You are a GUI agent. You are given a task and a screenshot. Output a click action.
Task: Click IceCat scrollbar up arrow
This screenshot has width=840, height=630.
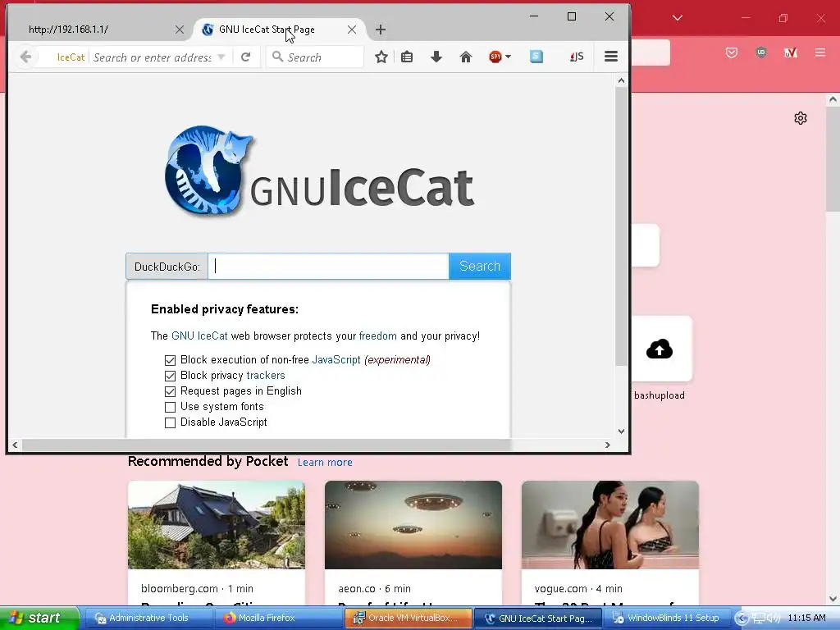pyautogui.click(x=621, y=81)
